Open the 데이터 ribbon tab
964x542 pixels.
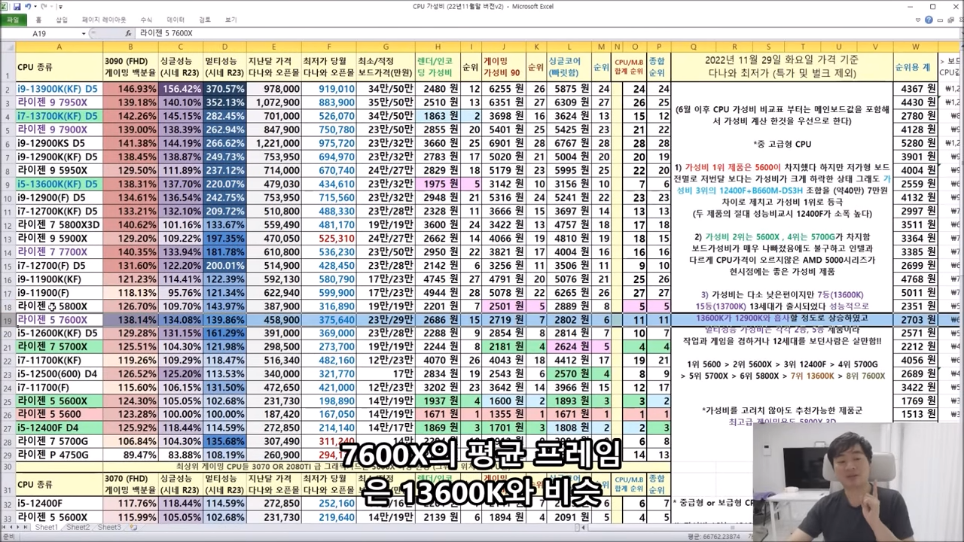(x=175, y=20)
